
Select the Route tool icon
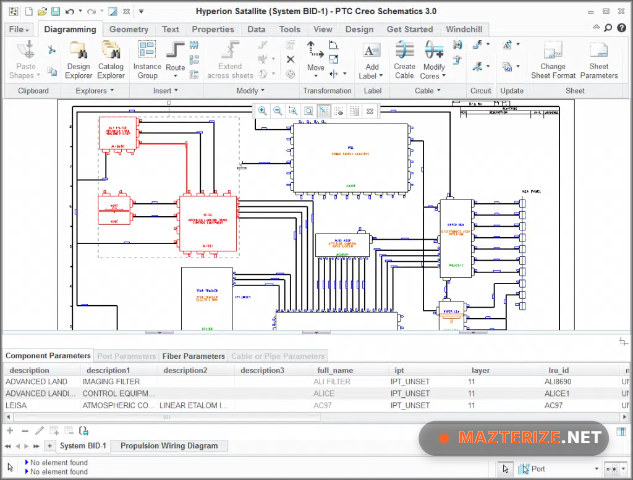click(175, 50)
